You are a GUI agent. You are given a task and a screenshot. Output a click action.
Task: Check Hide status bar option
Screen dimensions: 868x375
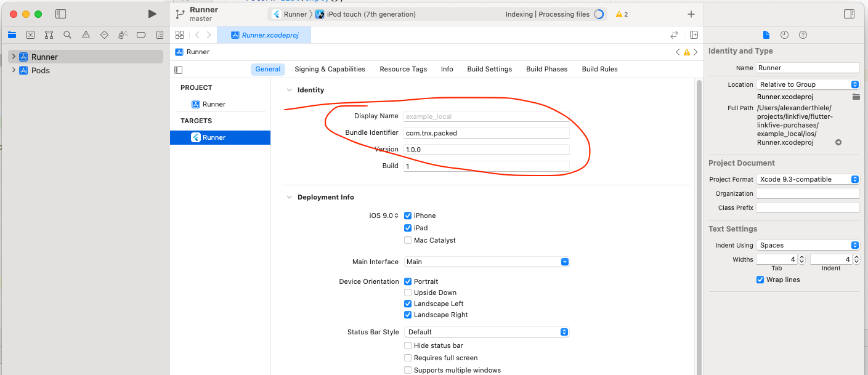coord(408,345)
